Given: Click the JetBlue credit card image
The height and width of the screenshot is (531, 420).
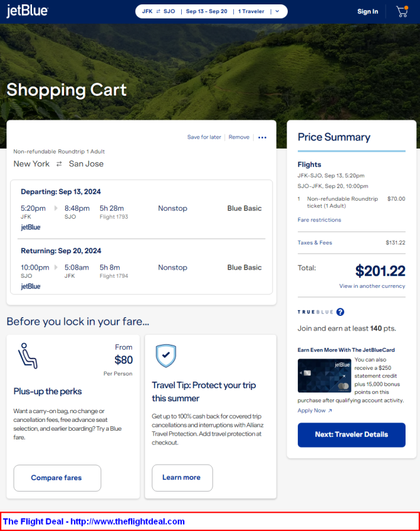Looking at the screenshot, I should pyautogui.click(x=324, y=376).
